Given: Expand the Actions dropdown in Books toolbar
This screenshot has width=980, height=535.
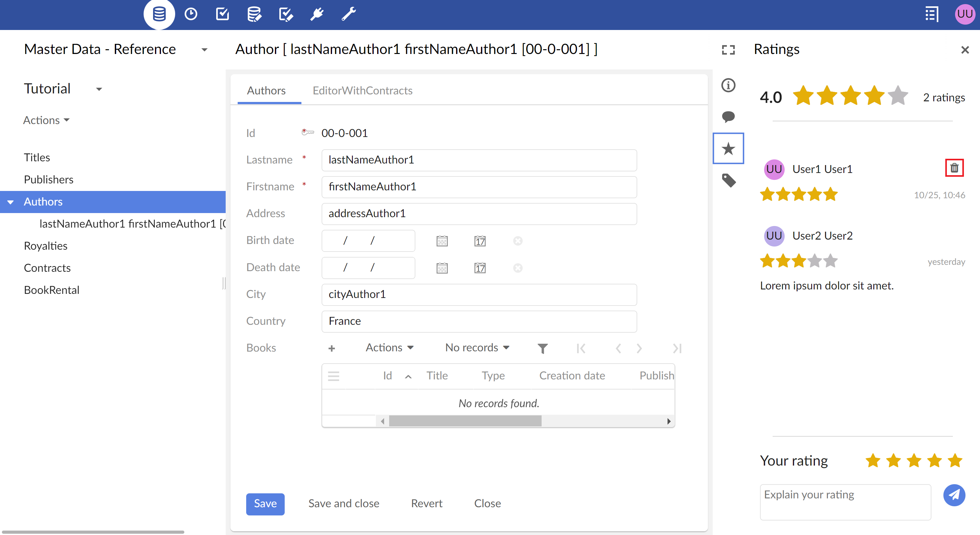Looking at the screenshot, I should [390, 347].
